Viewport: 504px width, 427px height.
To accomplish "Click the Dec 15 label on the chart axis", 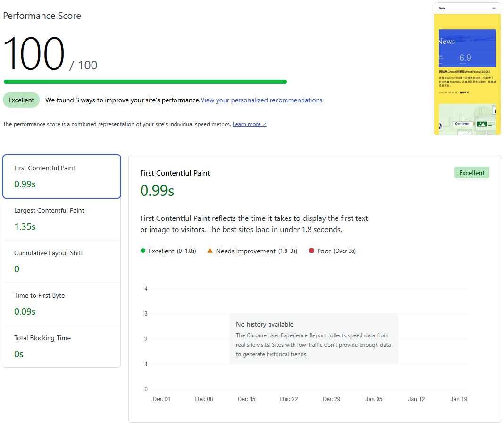I will tap(246, 399).
